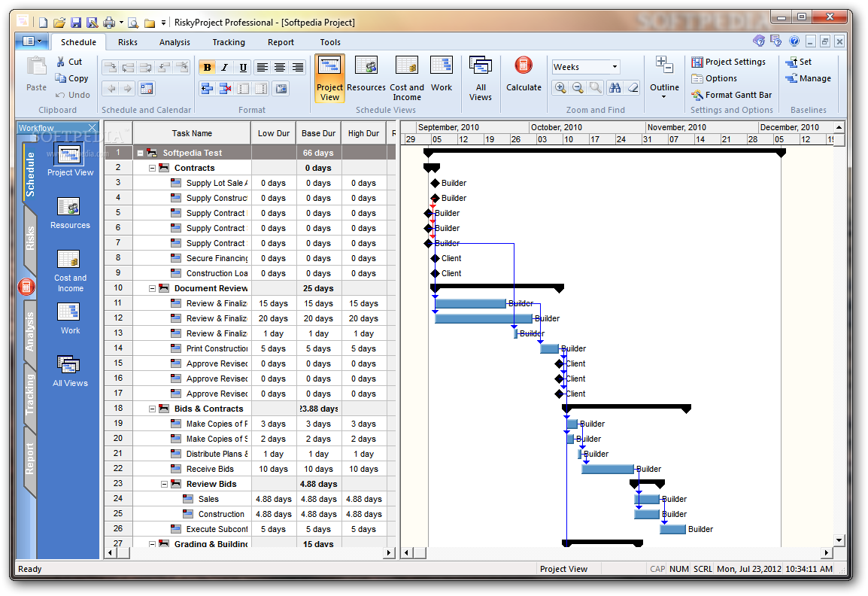Close the Workflow panel with its X

click(93, 128)
